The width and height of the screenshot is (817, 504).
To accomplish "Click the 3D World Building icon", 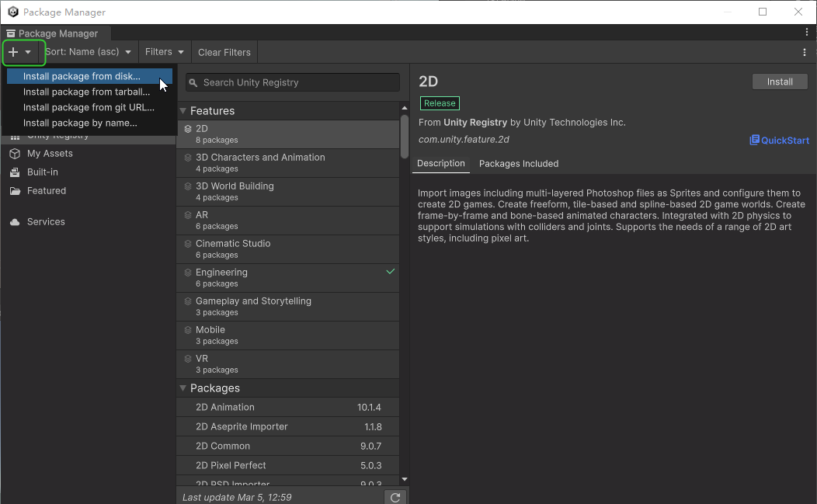I will point(188,186).
